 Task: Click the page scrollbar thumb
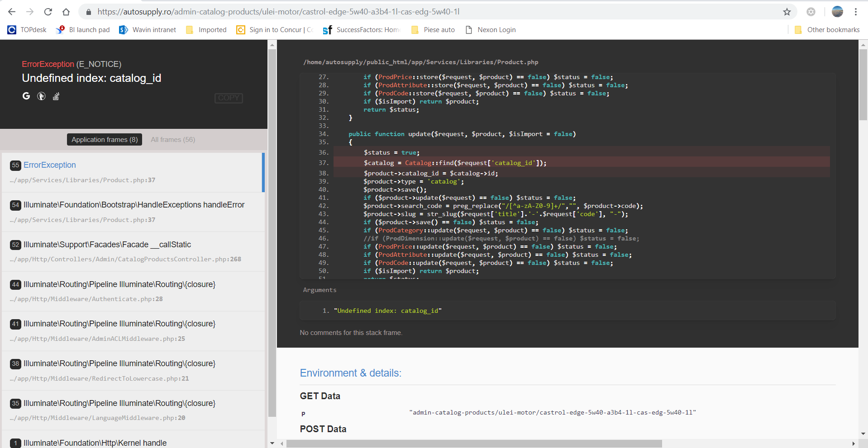pos(863,84)
